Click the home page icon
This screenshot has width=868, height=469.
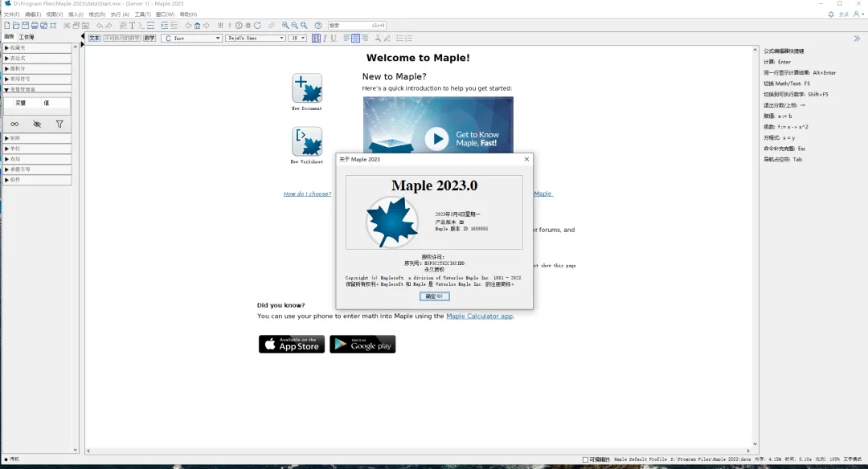pos(197,26)
